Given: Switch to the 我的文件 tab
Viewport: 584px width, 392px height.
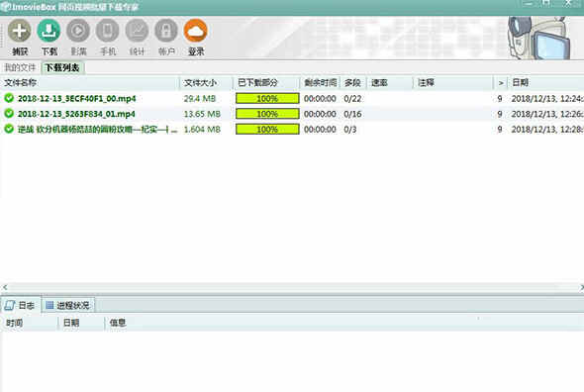Looking at the screenshot, I should [x=20, y=68].
